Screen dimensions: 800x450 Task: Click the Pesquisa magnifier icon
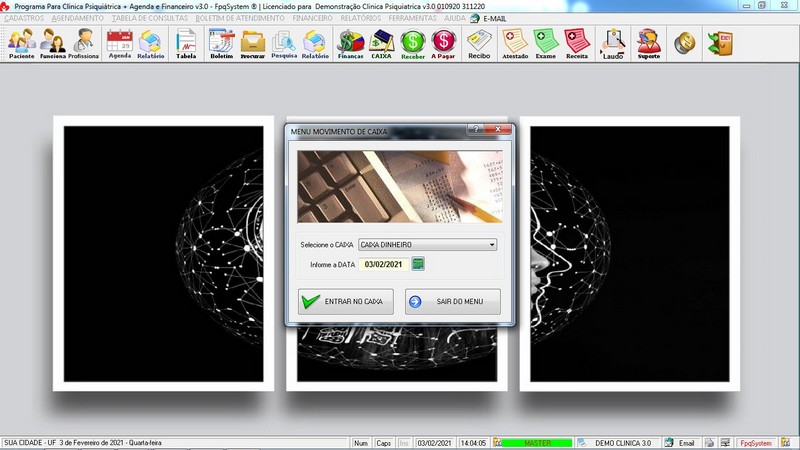[284, 44]
